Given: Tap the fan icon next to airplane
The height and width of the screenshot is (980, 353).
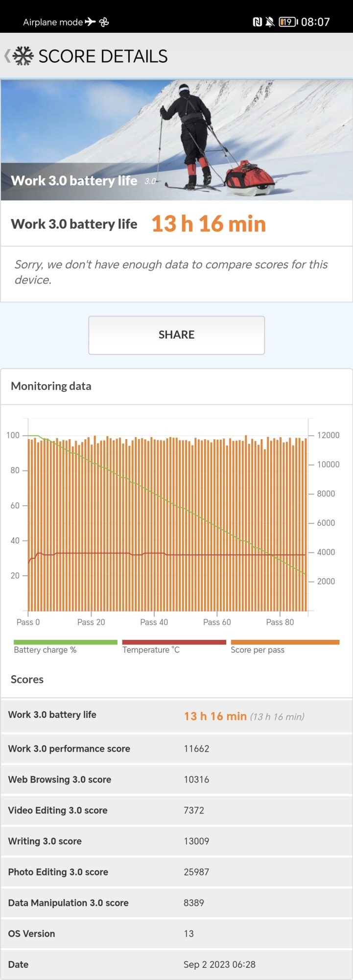Looking at the screenshot, I should 104,22.
